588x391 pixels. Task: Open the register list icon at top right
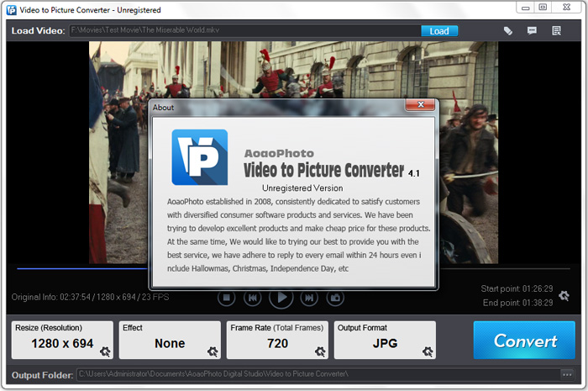pos(556,31)
